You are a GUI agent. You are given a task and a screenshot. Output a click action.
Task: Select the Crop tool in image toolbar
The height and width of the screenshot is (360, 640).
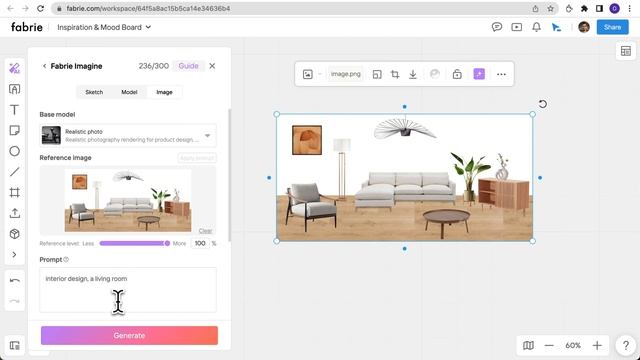395,74
